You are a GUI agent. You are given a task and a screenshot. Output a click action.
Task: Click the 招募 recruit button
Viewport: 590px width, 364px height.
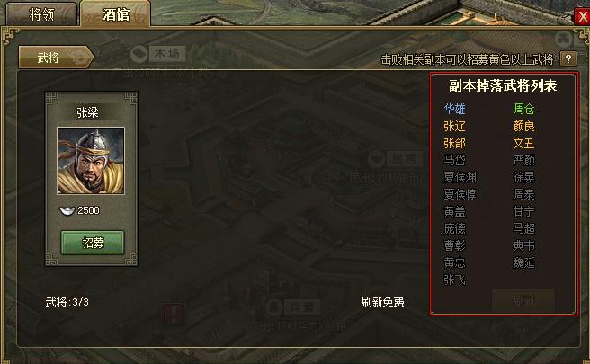[x=93, y=243]
